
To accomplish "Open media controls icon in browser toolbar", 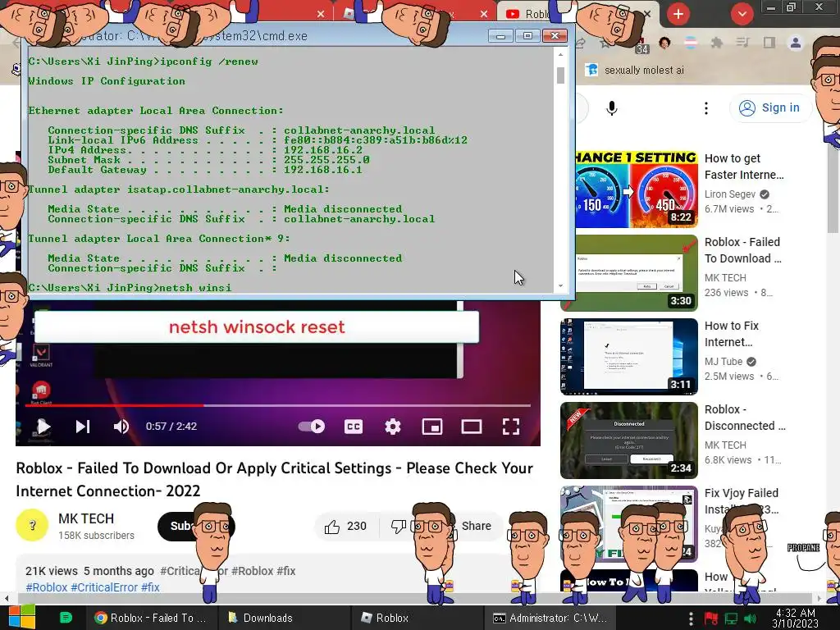I will [x=742, y=43].
